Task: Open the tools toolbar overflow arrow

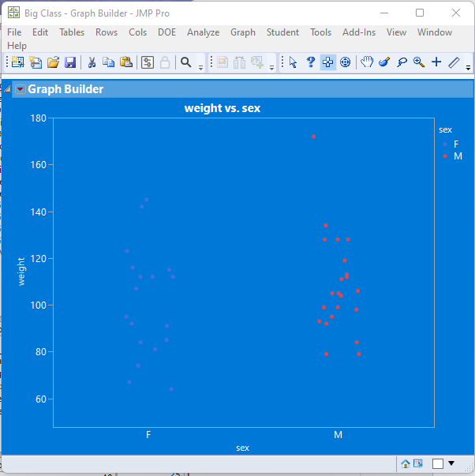Action: tap(469, 67)
